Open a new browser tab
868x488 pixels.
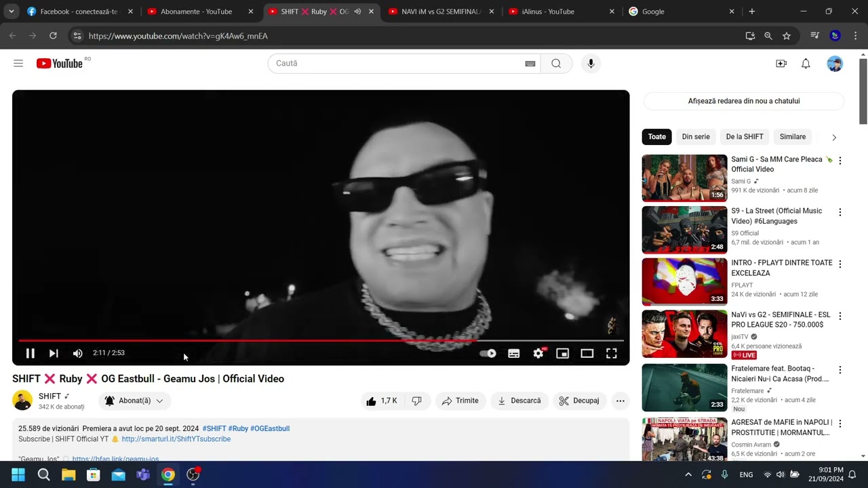click(x=751, y=12)
